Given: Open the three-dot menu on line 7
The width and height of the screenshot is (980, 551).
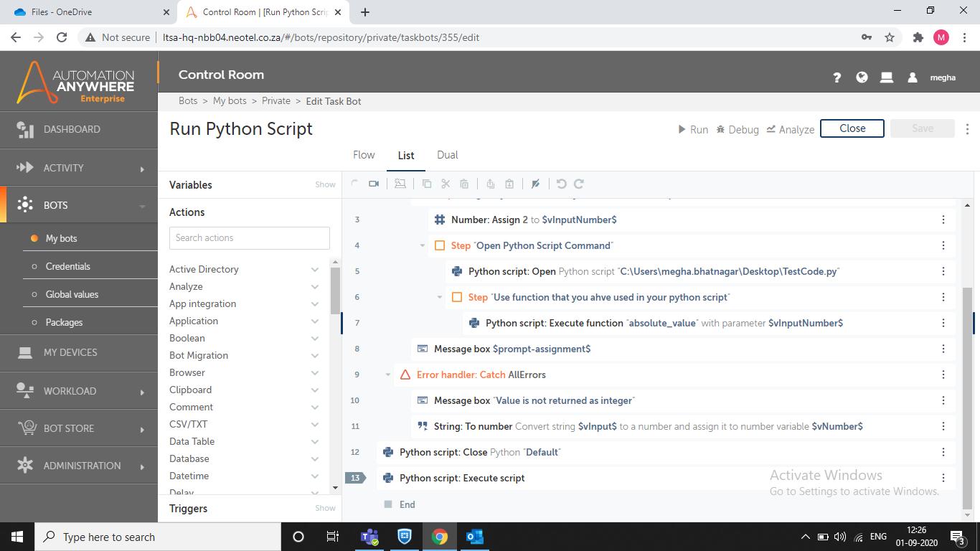Looking at the screenshot, I should [x=943, y=323].
